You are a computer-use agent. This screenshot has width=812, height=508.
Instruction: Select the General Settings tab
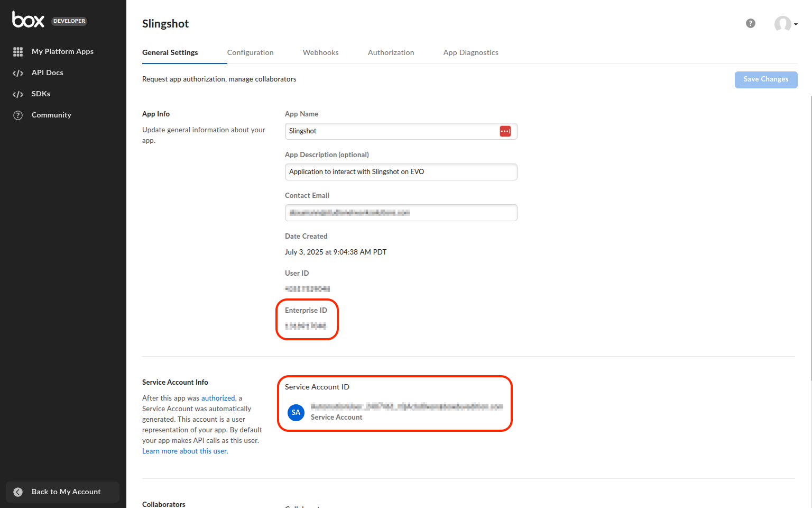[170, 52]
